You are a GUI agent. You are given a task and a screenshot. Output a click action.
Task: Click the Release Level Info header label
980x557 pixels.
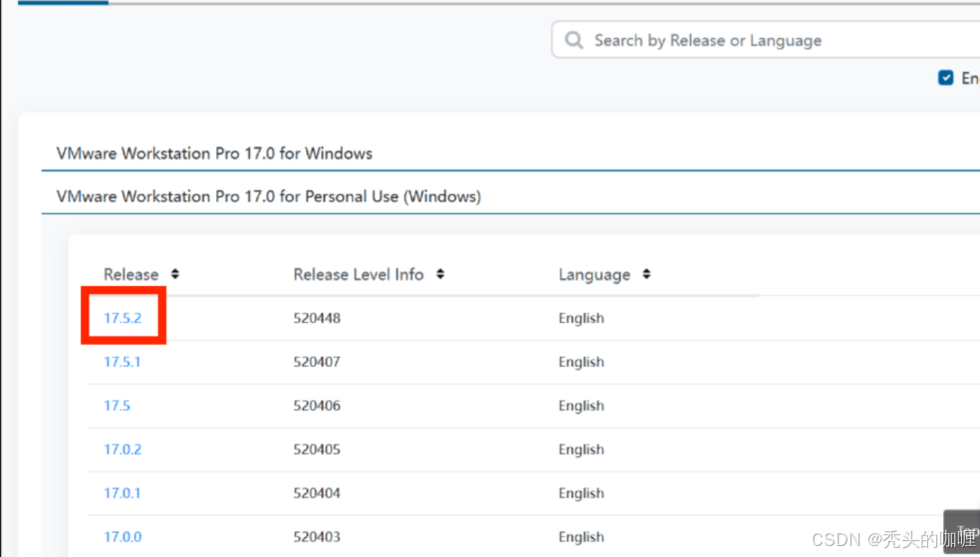click(x=359, y=274)
